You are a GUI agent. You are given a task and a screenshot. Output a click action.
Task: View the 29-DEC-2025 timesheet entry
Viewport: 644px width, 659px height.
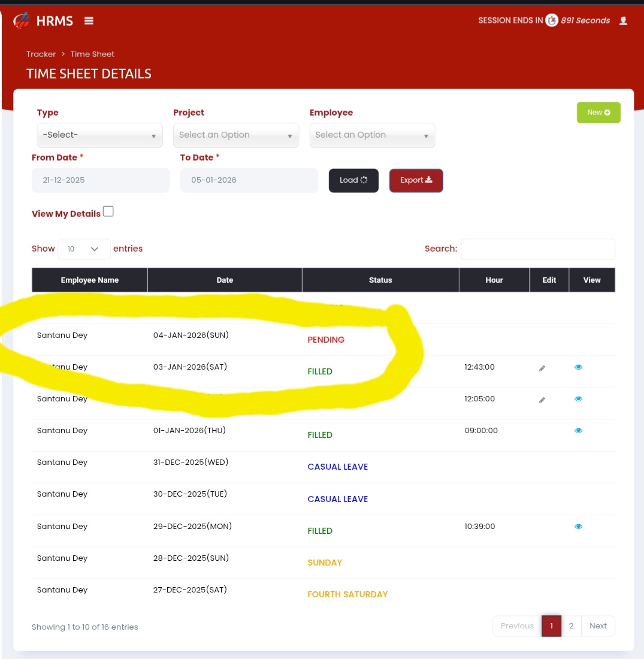[579, 526]
